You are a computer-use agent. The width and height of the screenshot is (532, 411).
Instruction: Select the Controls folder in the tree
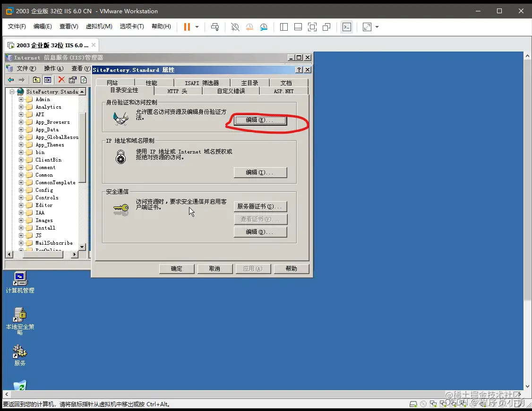point(47,197)
